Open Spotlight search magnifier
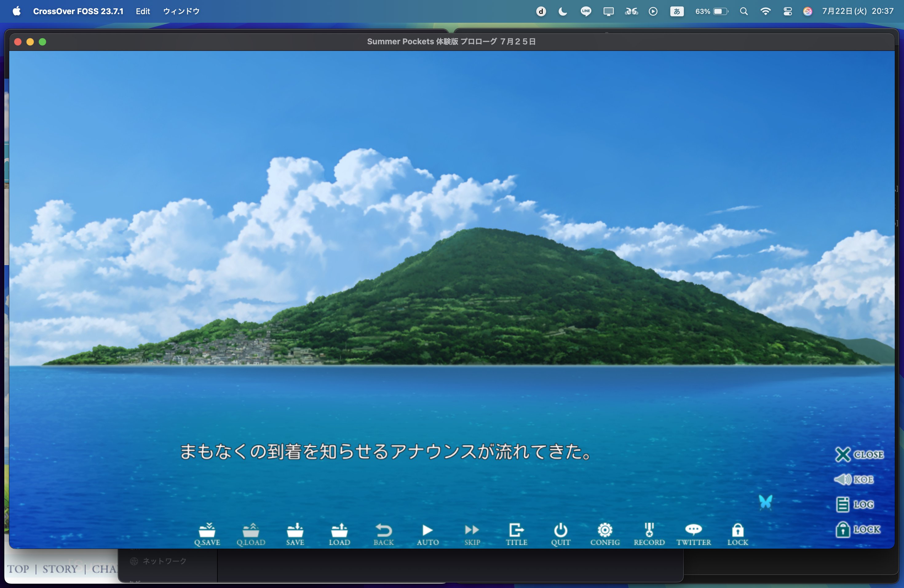Screen dimensions: 904x588 pyautogui.click(x=744, y=11)
